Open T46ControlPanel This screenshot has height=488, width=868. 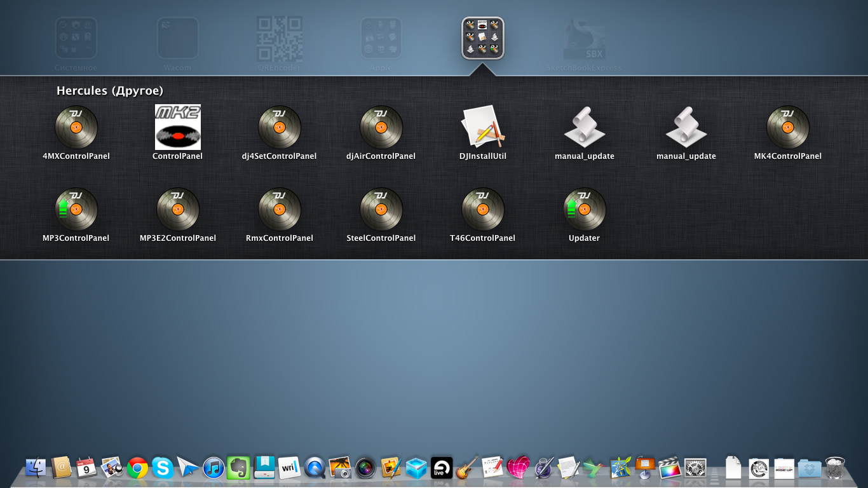pos(483,210)
